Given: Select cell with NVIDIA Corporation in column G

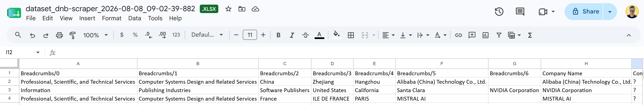Looking at the screenshot, I should (x=514, y=90).
